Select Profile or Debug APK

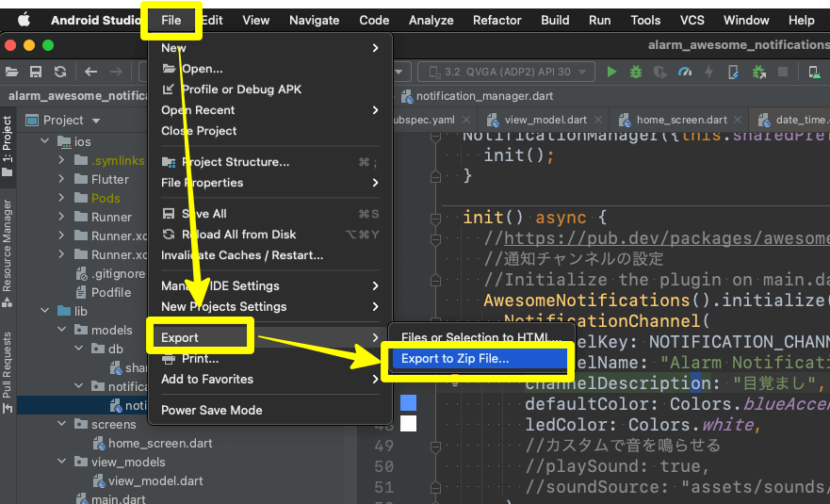270,89
